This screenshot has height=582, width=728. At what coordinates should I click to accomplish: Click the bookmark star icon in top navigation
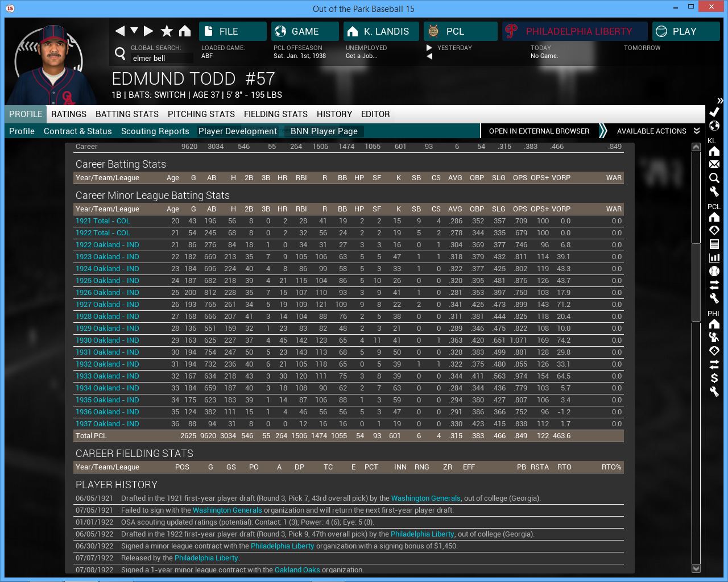click(167, 31)
